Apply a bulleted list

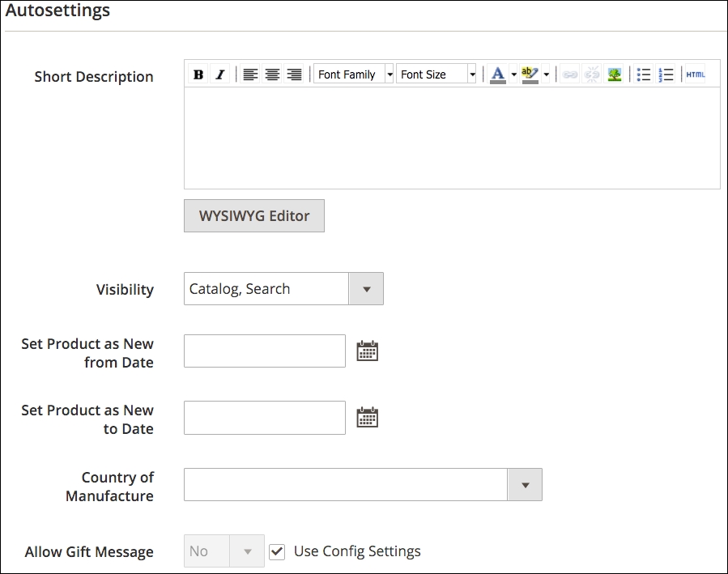pyautogui.click(x=644, y=74)
